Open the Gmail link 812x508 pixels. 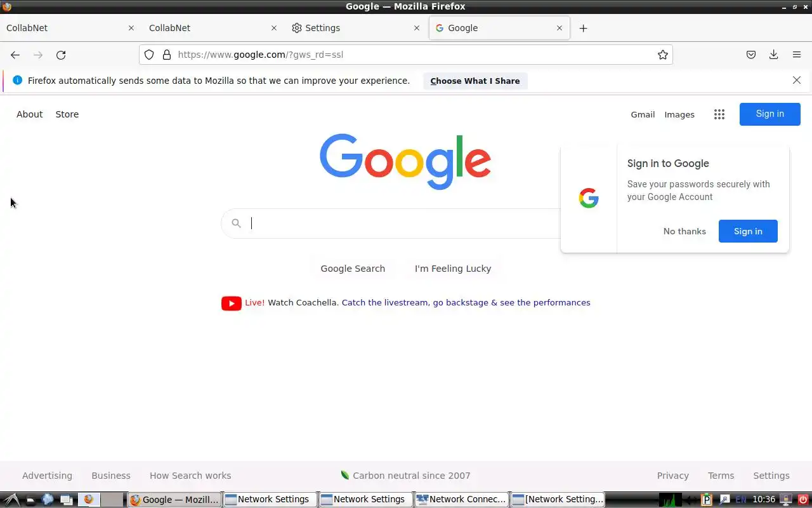(x=643, y=114)
